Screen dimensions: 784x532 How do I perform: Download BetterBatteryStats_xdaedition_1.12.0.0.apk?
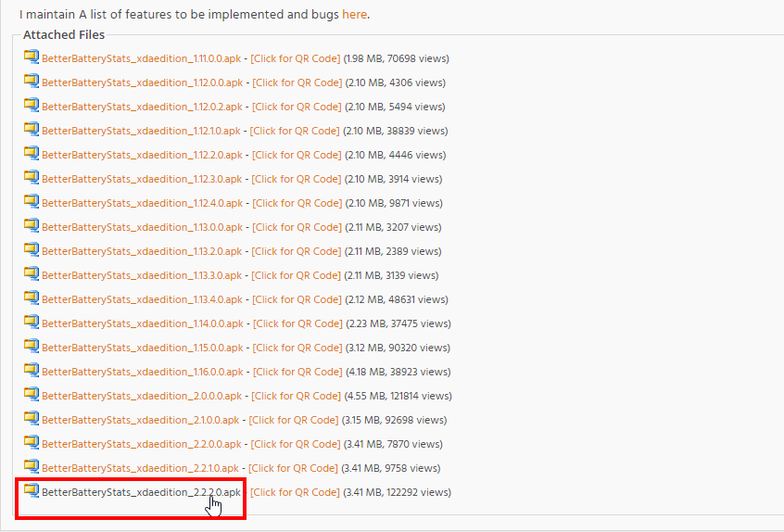(142, 82)
